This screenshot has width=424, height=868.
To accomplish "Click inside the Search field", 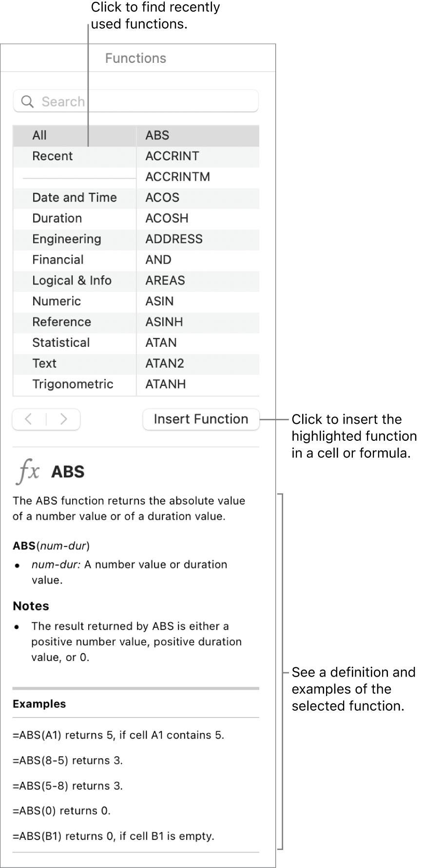I will tap(136, 101).
